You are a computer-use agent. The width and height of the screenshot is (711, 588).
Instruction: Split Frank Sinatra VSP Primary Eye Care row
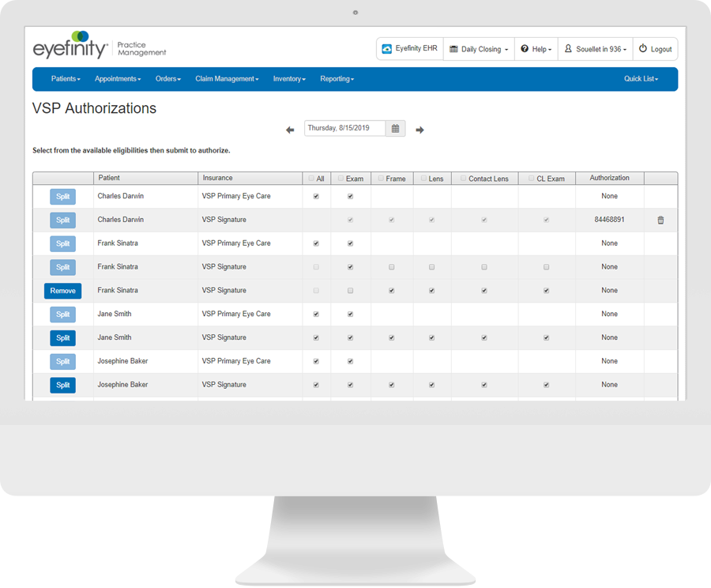pyautogui.click(x=62, y=243)
